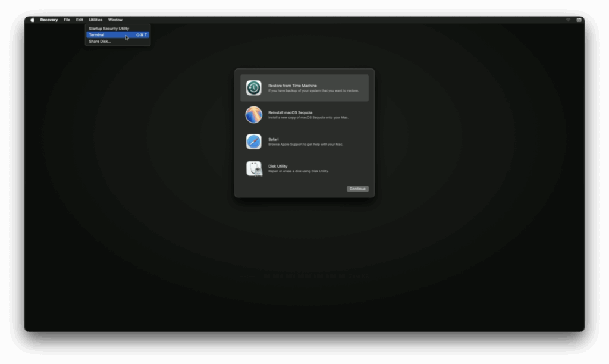Open the Edit menu
Screen dimensions: 609x364
(x=79, y=20)
